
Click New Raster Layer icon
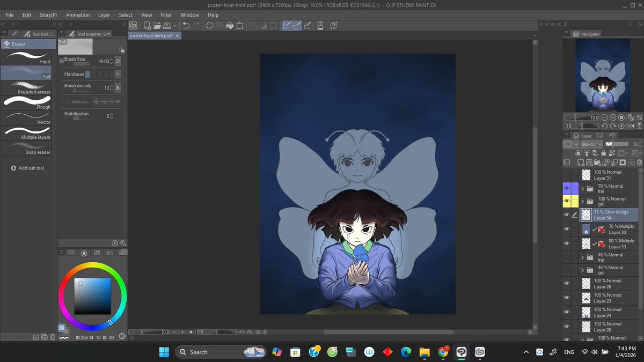581,162
